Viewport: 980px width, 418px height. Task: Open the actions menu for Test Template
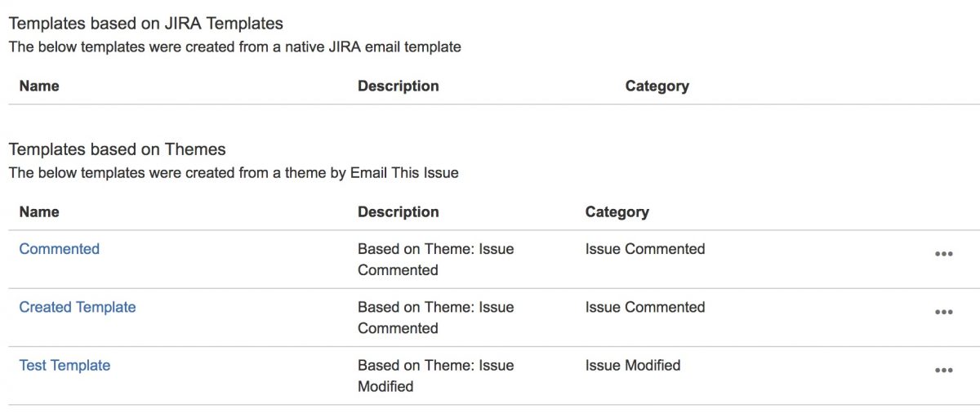[943, 370]
